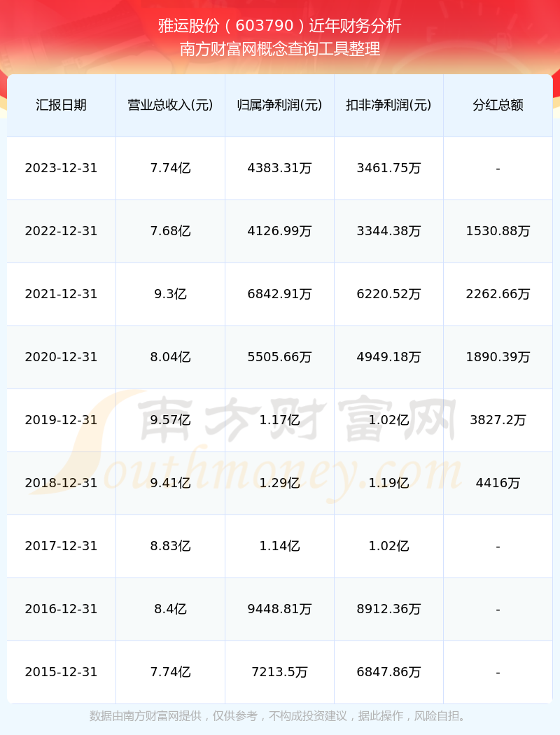The height and width of the screenshot is (735, 560).
Task: Click net profit 4383.31万
Action: pos(280,168)
